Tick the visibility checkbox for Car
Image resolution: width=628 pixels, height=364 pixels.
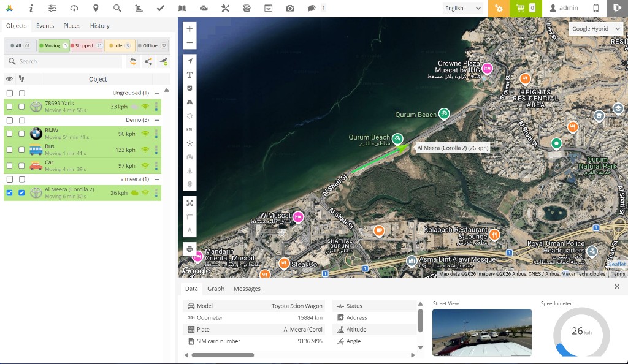coord(10,165)
